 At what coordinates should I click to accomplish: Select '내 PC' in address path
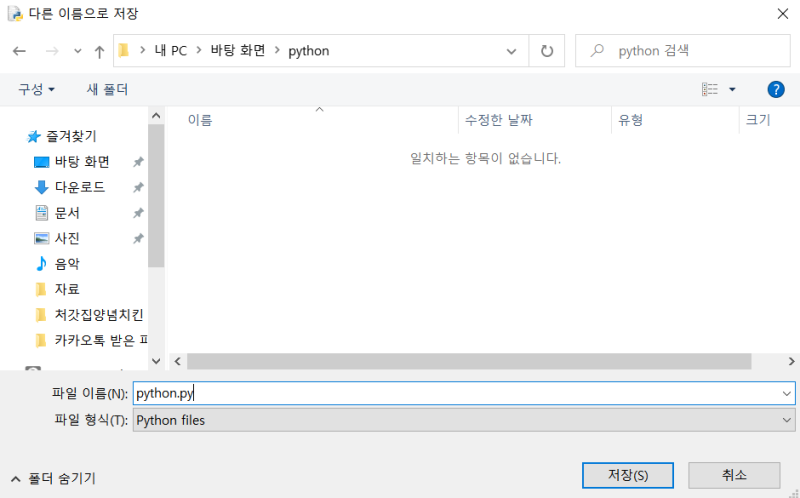pos(171,51)
